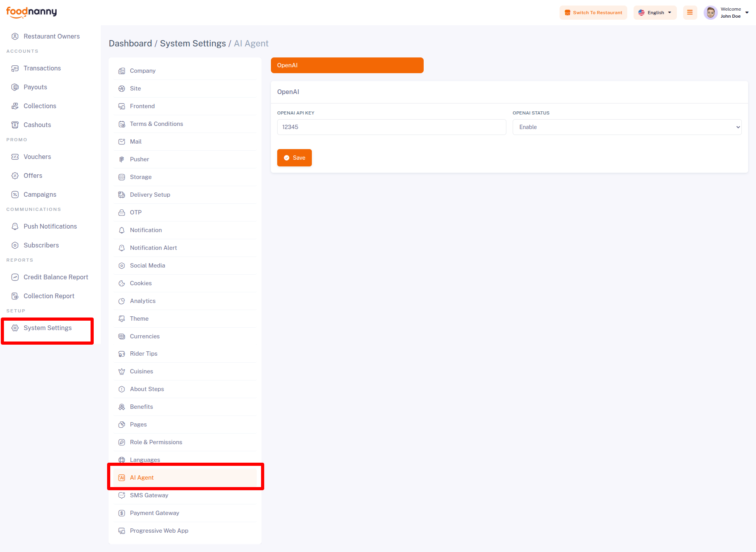Click the John Doe avatar picture
Screen dimensions: 756x552
point(710,13)
